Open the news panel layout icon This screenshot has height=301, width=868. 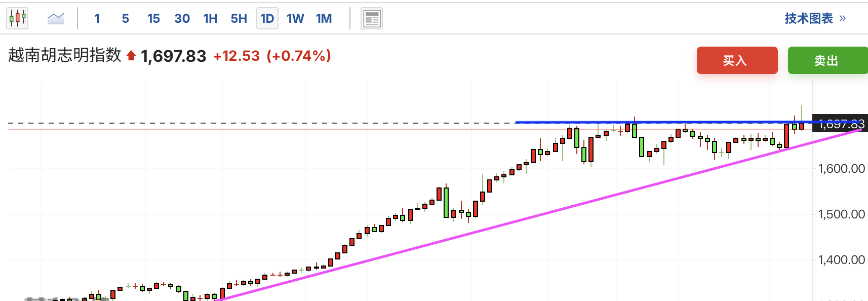[372, 19]
